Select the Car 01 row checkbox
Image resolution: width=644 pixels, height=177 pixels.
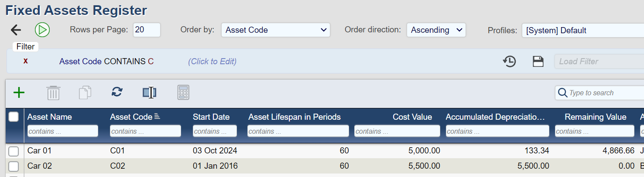[x=14, y=151]
